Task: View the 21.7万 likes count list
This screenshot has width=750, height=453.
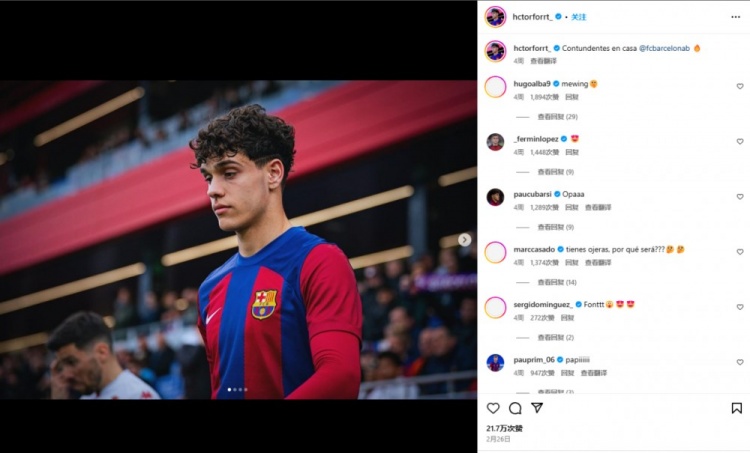Action: coord(504,428)
